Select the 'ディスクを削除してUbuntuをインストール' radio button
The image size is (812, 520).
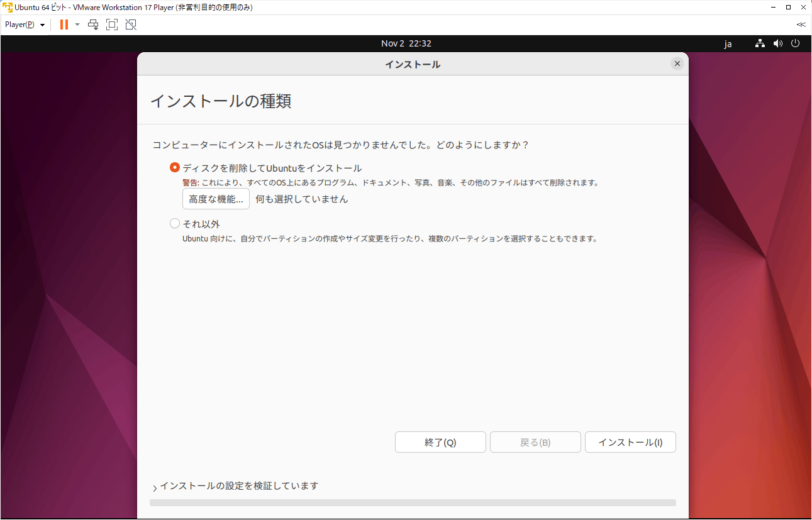tap(175, 168)
